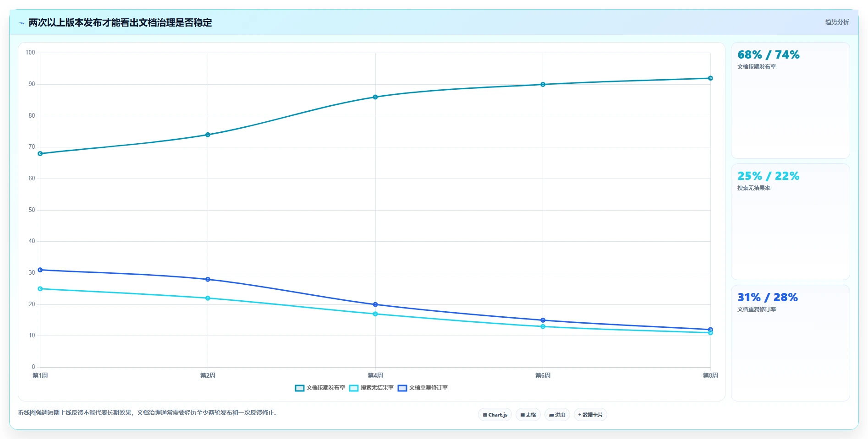
Task: Toggle the 文档按期发布率 legend series
Action: tap(320, 388)
